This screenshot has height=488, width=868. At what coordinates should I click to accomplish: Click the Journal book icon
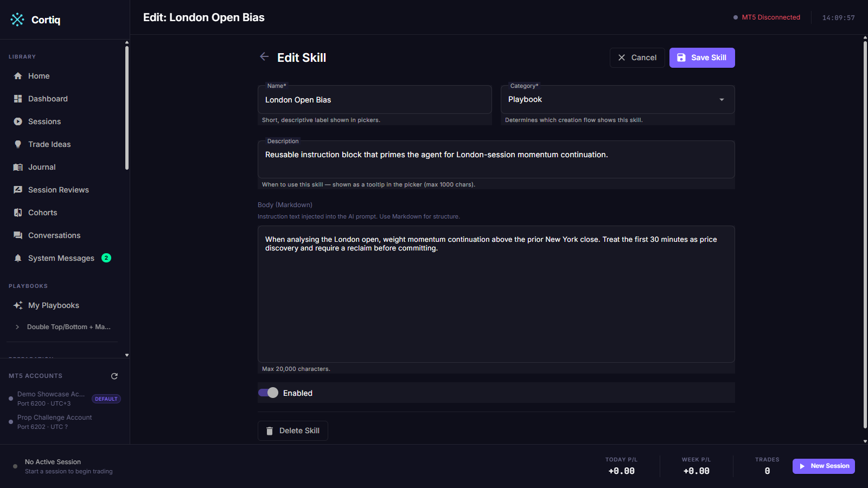tap(18, 167)
